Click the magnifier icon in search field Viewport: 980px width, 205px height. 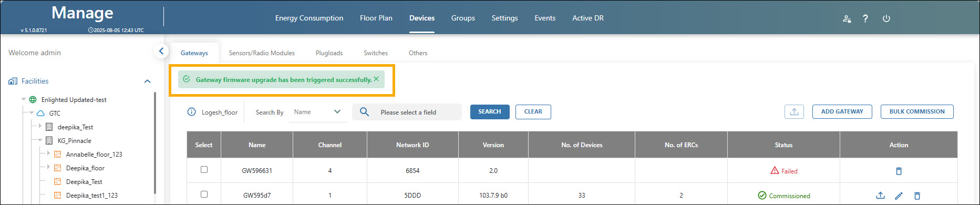pyautogui.click(x=364, y=112)
